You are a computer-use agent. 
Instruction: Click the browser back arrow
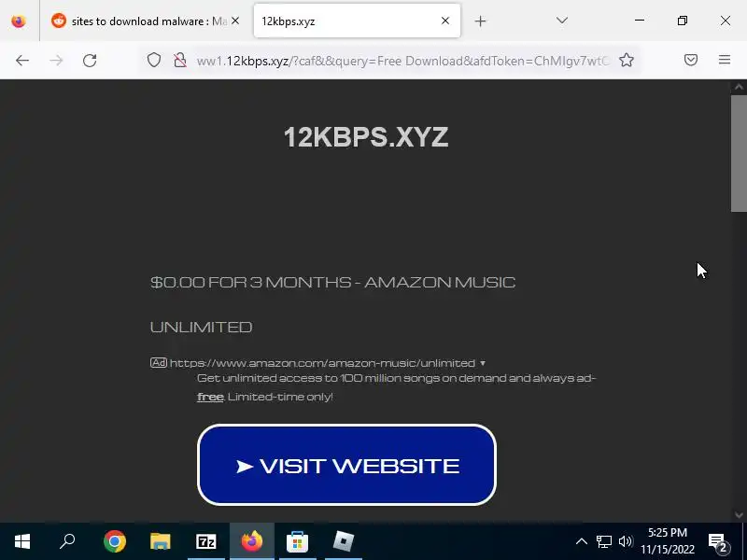[x=21, y=61]
